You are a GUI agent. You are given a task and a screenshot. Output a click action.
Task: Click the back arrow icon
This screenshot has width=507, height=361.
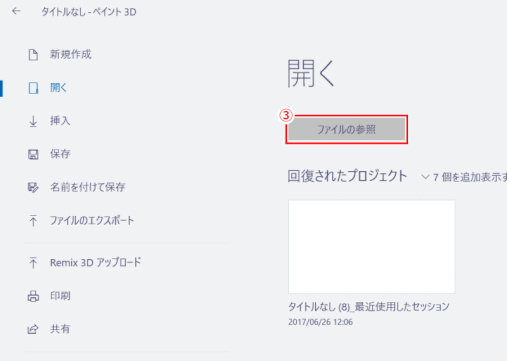16,11
